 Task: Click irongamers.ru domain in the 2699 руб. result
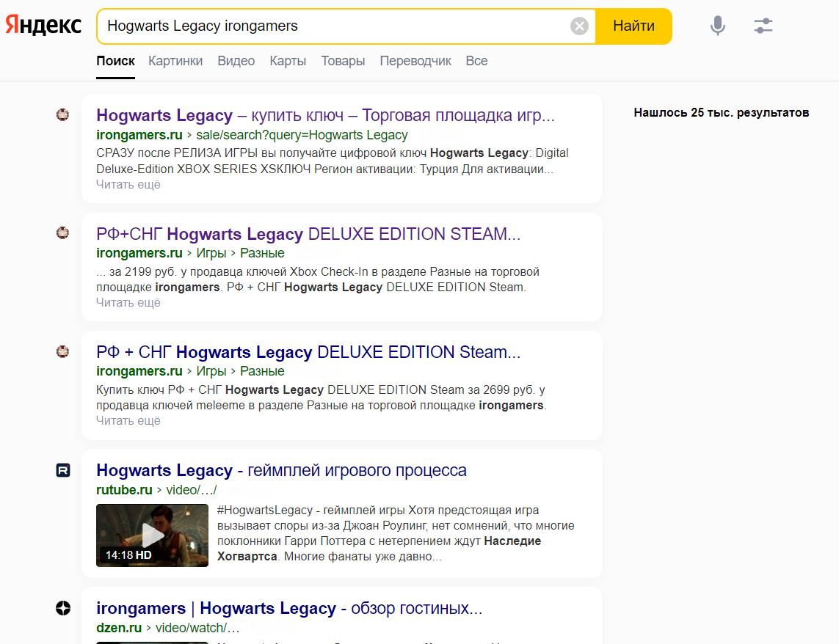point(139,371)
